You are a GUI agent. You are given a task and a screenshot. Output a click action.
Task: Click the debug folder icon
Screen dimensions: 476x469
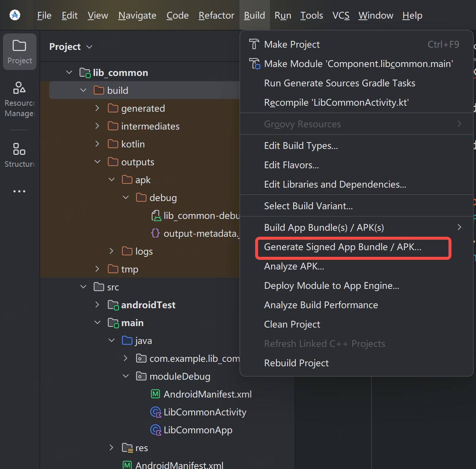coord(141,198)
